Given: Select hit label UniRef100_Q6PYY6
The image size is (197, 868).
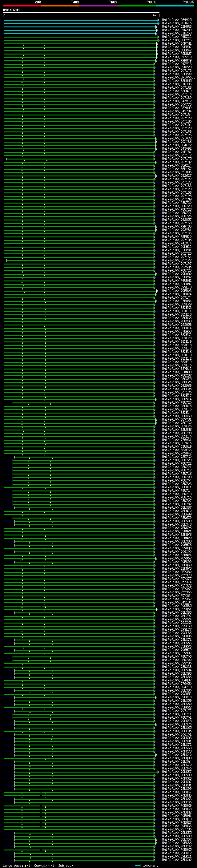Looking at the screenshot, I should (177, 40).
